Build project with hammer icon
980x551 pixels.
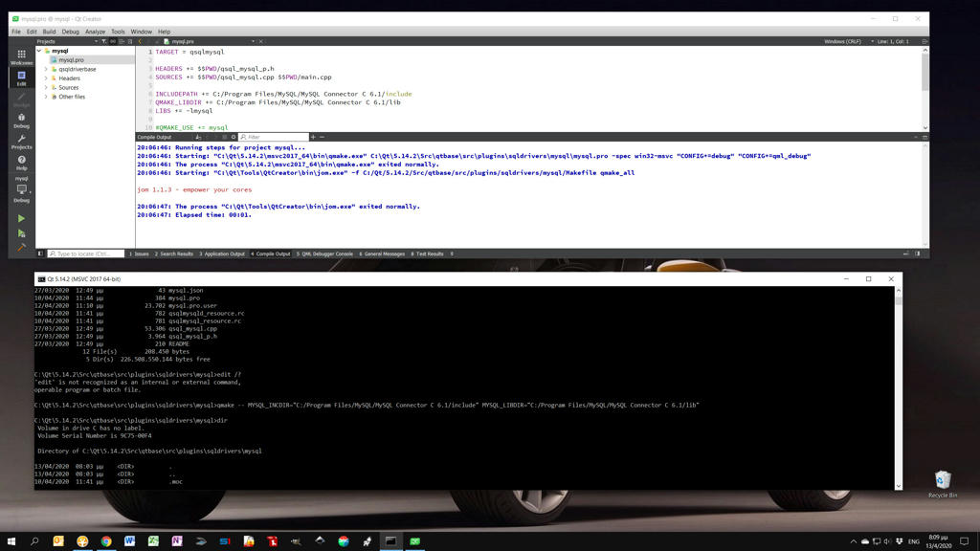pos(21,248)
